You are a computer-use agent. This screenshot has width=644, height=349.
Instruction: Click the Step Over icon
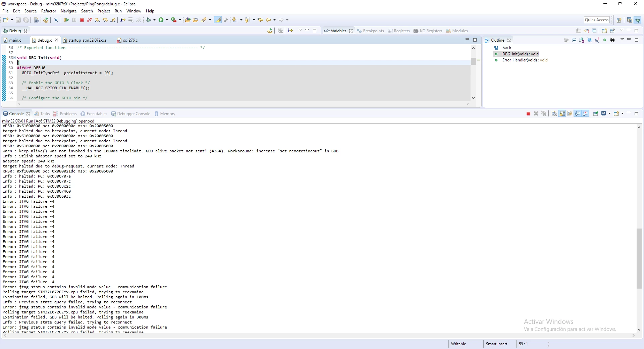click(105, 20)
